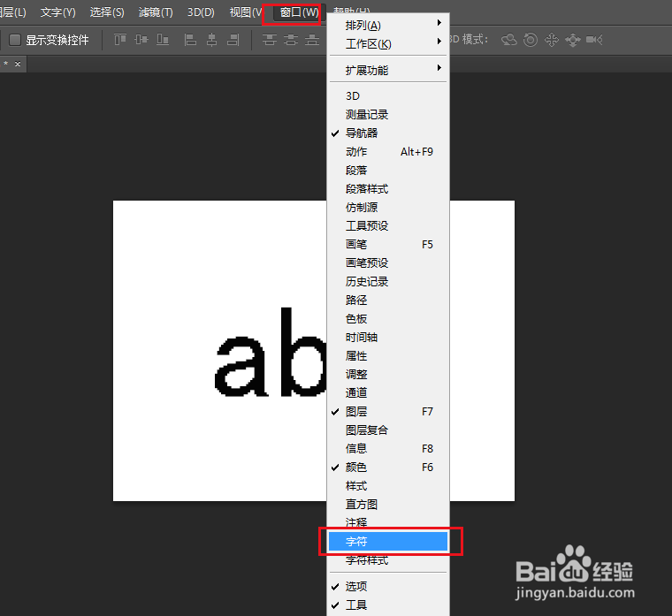Choose 调整 panel entry
Viewport: 672px width, 616px height.
388,375
